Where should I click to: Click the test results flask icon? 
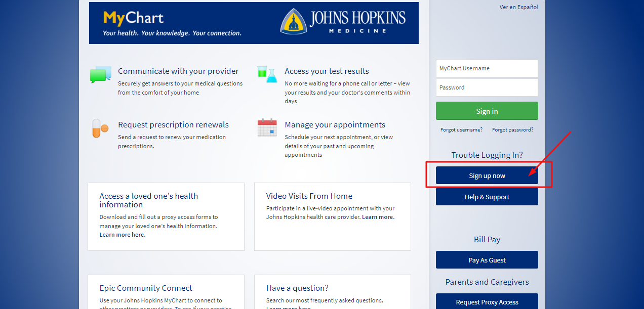267,74
